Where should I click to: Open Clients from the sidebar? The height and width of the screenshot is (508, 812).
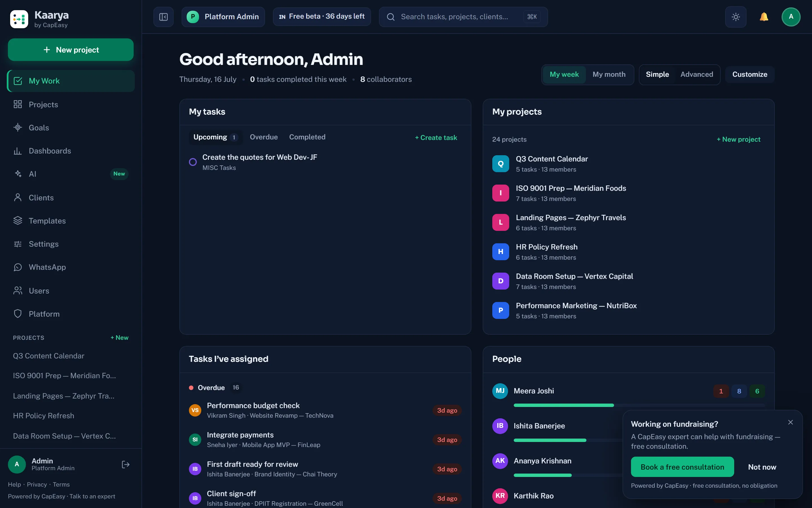70,198
